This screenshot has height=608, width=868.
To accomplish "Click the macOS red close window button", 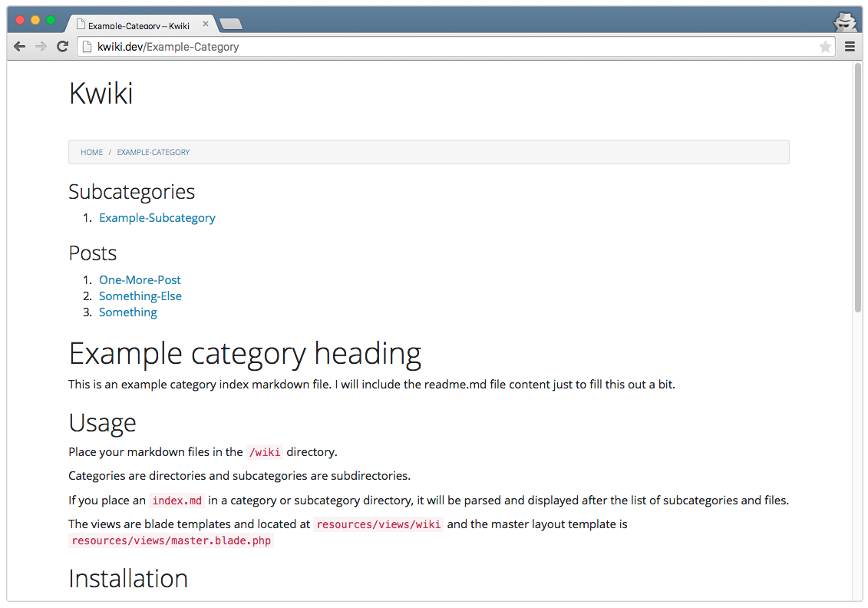I will point(20,21).
